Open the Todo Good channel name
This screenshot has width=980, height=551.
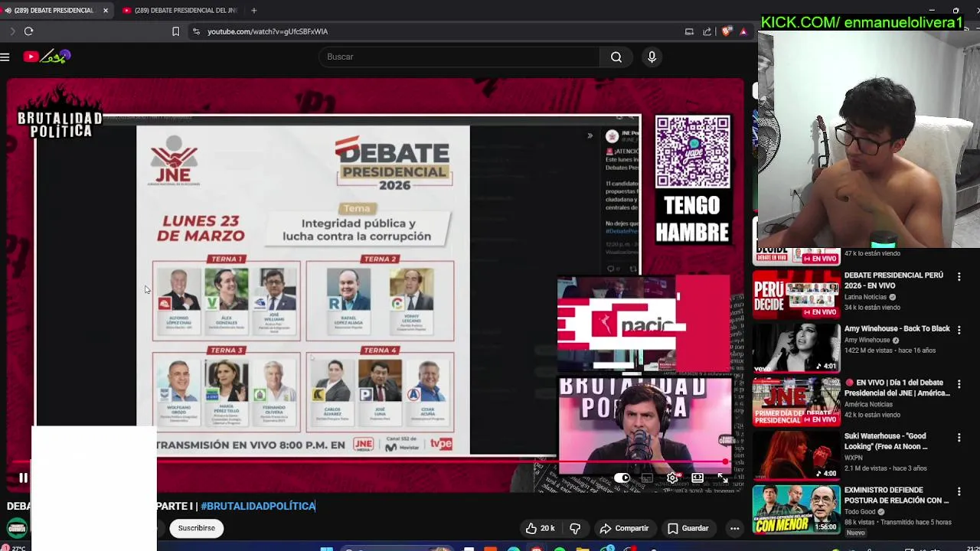861,511
